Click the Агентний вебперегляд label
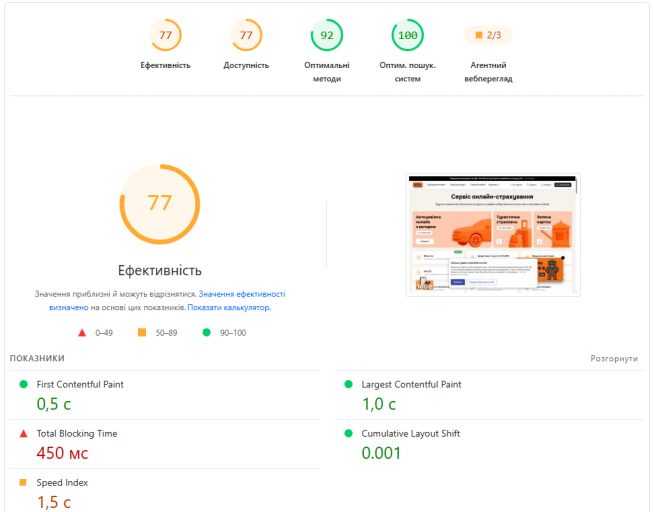This screenshot has width=654, height=512. pos(488,72)
